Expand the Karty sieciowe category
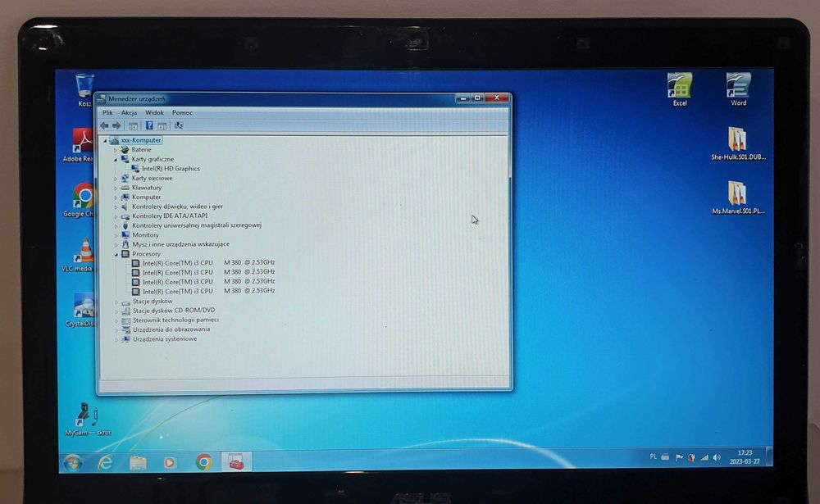Screen dimensions: 820x504 tap(116, 179)
